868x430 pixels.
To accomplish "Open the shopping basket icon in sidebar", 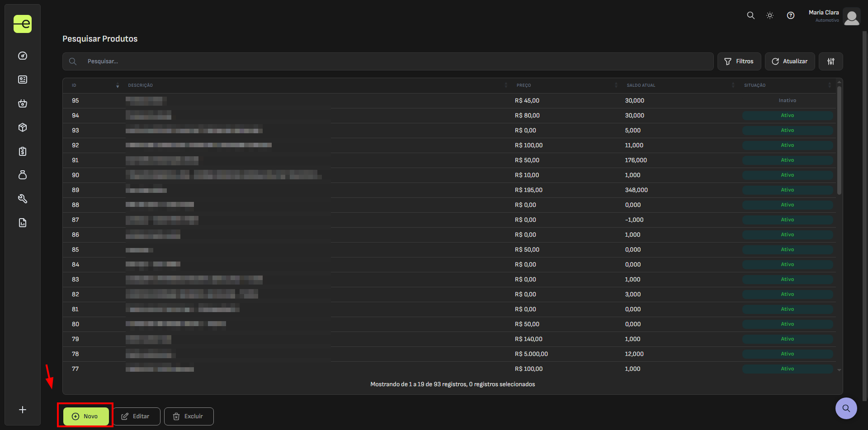I will coord(23,103).
